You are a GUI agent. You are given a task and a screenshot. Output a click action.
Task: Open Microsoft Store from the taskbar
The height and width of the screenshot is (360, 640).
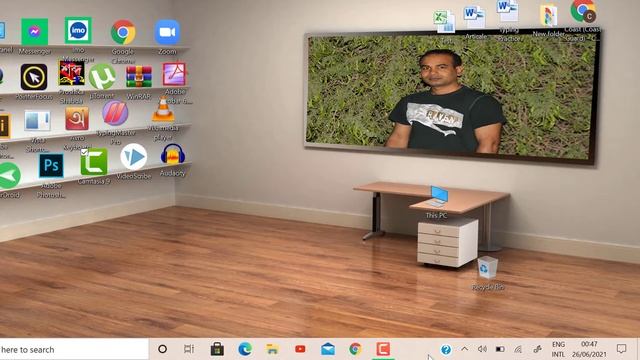click(x=217, y=349)
